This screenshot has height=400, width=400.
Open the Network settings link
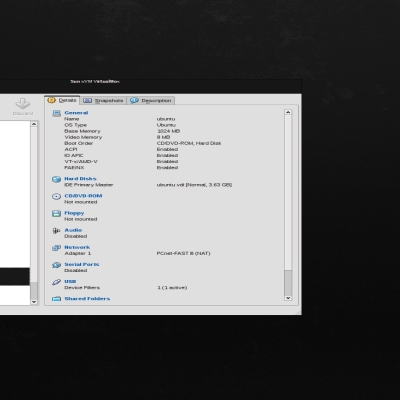[77, 247]
